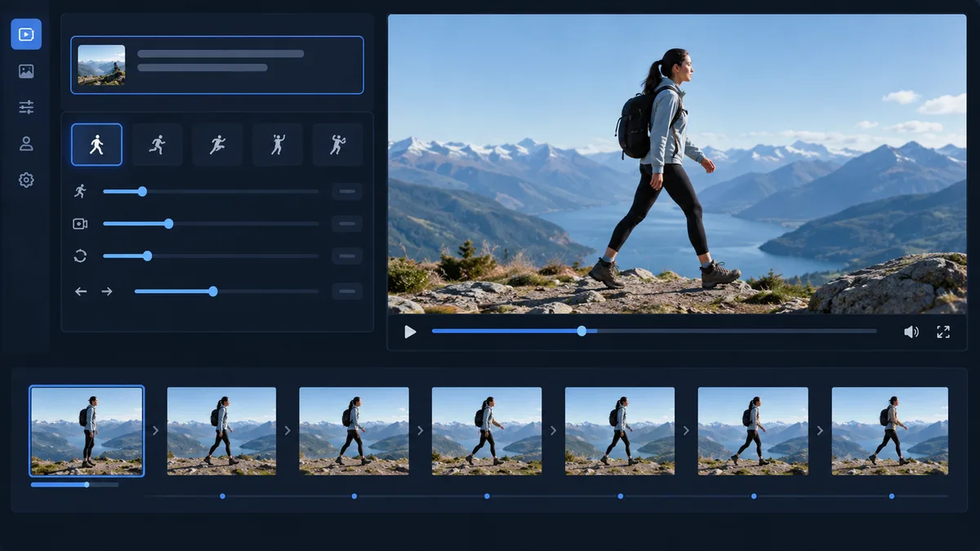
Task: Click timeline marker under the sixth frame
Action: (x=754, y=495)
